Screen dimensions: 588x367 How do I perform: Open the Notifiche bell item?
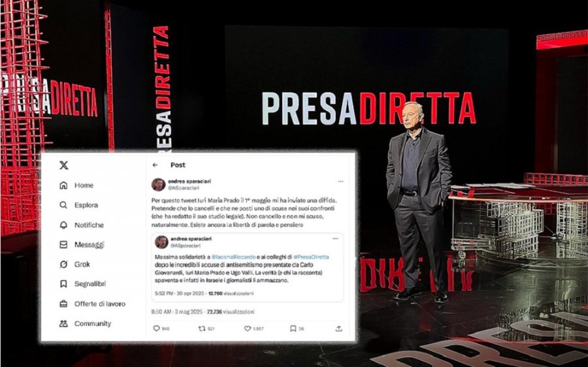click(x=82, y=225)
